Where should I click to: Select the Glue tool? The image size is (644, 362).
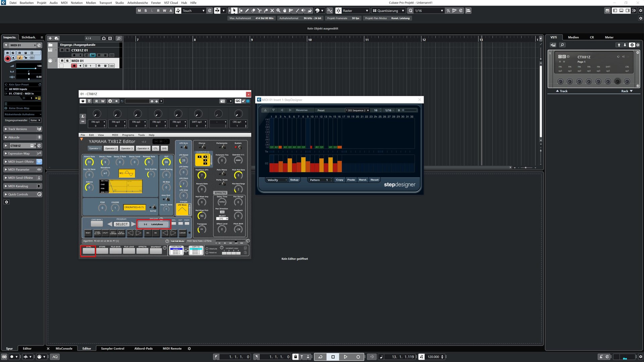266,11
